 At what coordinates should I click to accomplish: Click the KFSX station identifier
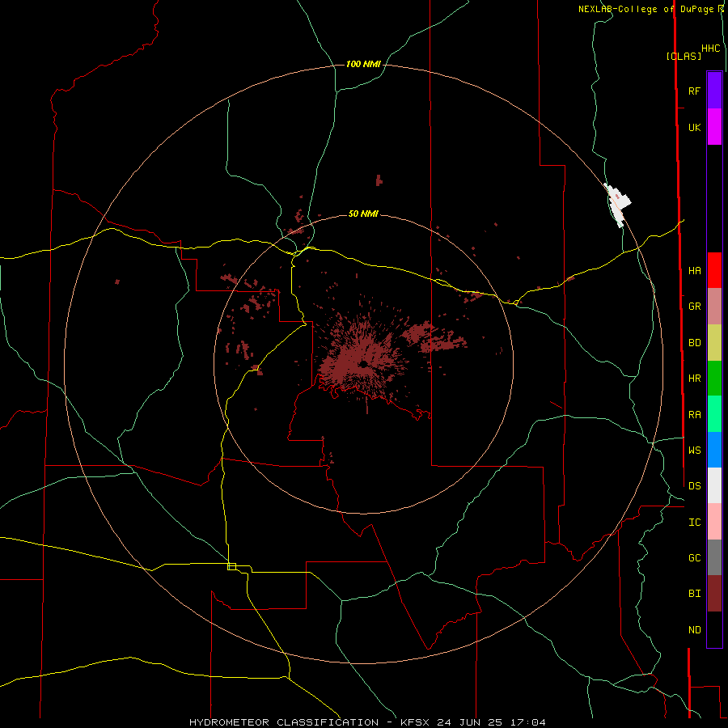416,722
